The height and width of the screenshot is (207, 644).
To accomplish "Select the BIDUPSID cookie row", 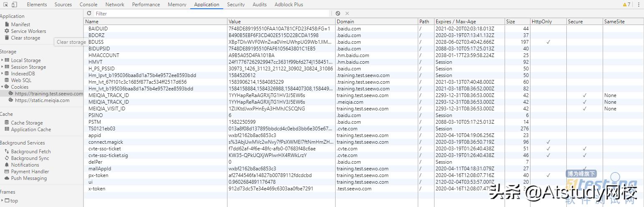I will coord(364,49).
